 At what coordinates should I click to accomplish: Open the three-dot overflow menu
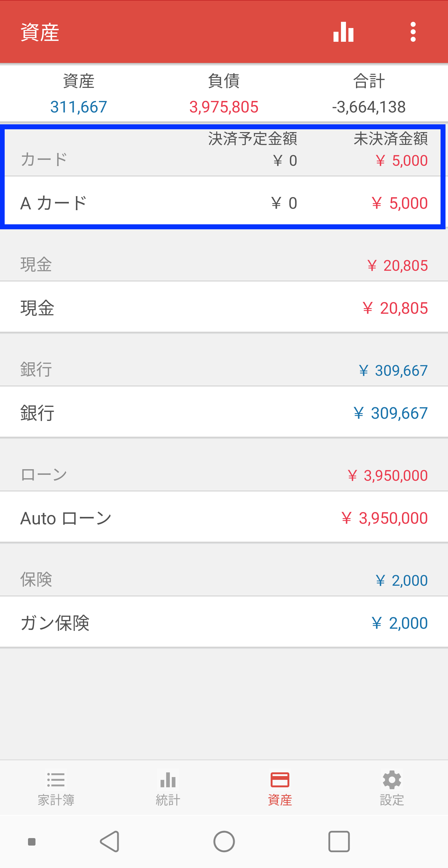(413, 32)
